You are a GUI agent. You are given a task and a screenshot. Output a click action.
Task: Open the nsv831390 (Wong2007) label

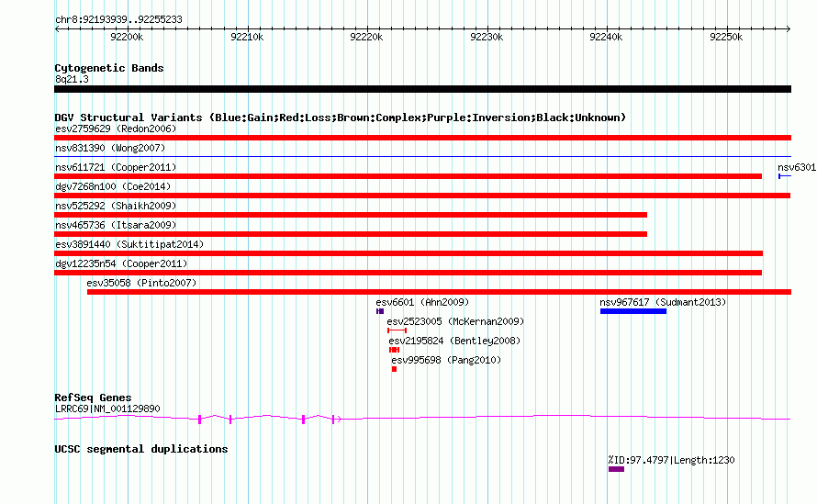coord(110,148)
